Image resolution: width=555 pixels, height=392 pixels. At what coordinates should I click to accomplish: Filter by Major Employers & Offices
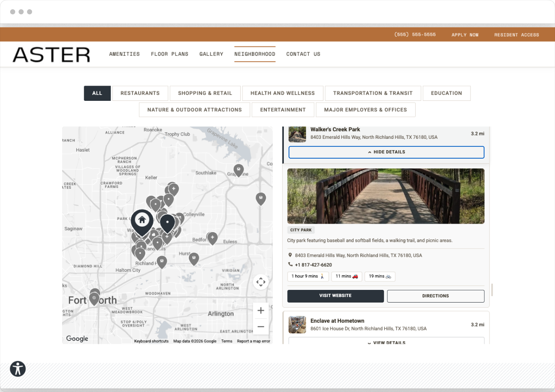pos(366,110)
